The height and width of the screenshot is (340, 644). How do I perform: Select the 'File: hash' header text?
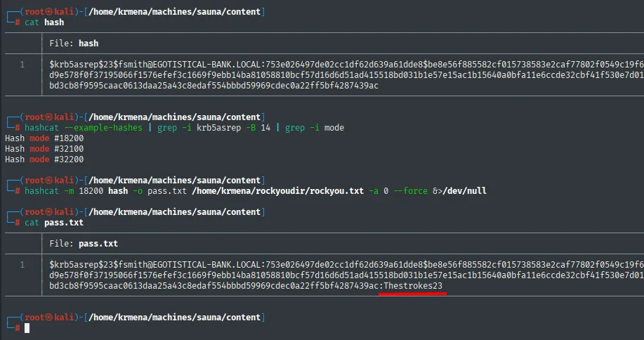(74, 43)
